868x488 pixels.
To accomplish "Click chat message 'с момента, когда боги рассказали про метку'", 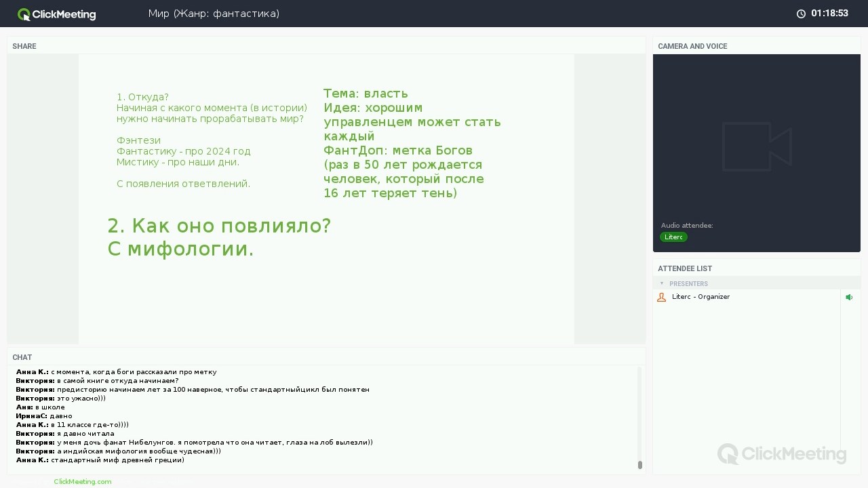I will click(134, 372).
